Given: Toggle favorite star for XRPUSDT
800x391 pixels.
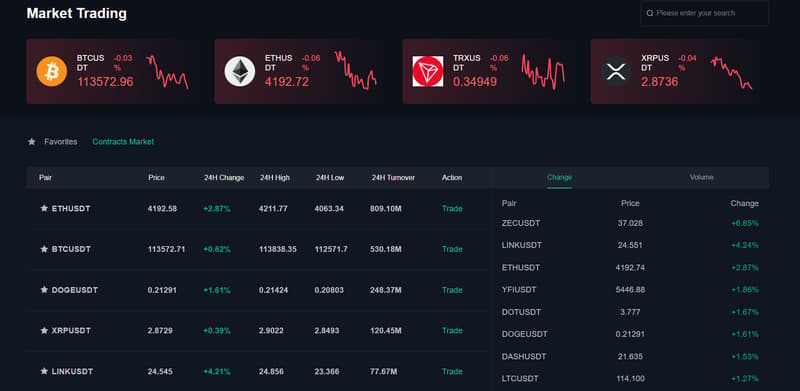Looking at the screenshot, I should point(44,331).
